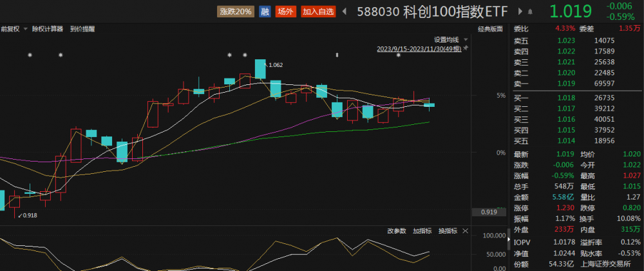
Task: Click the 加入自选 watchlist button
Action: click(317, 12)
